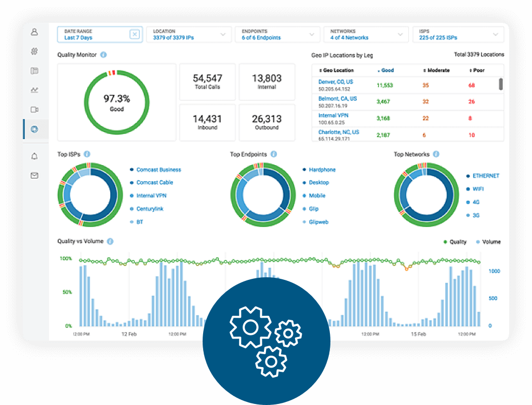Sort table by Poor column header
The height and width of the screenshot is (405, 532).
[477, 70]
